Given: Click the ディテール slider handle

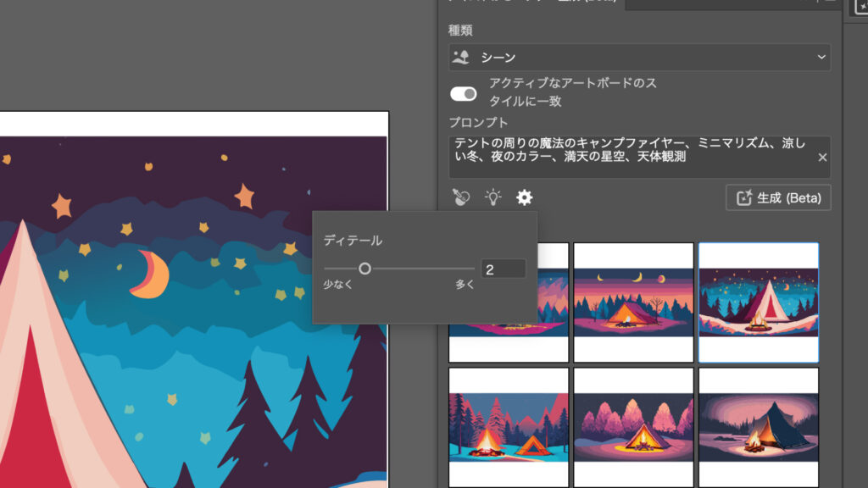Looking at the screenshot, I should (x=364, y=269).
